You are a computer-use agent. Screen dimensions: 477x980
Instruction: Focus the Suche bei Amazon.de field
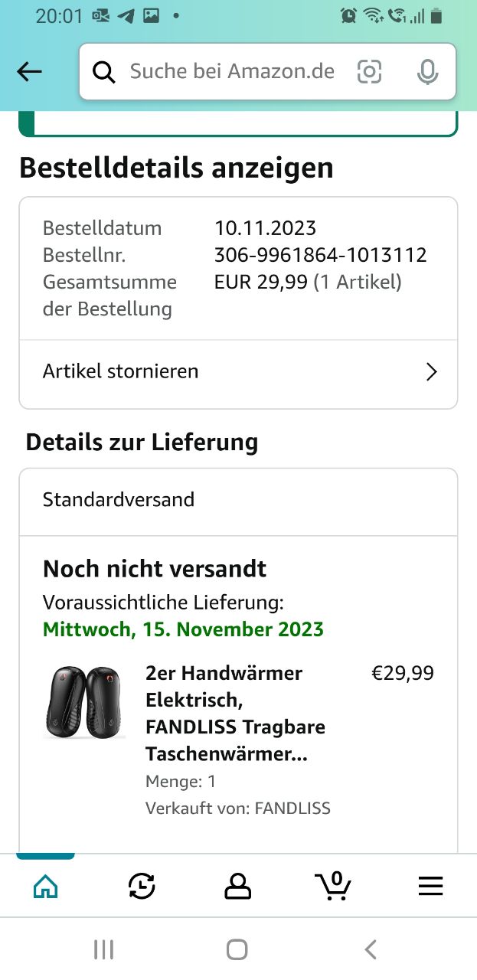coord(231,72)
